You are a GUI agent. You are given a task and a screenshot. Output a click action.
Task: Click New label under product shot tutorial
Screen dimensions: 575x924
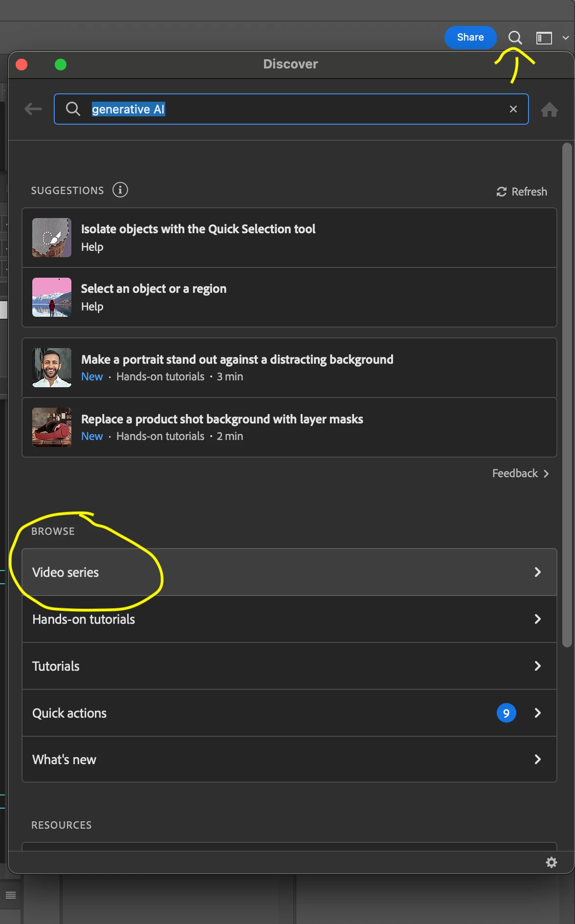point(92,436)
